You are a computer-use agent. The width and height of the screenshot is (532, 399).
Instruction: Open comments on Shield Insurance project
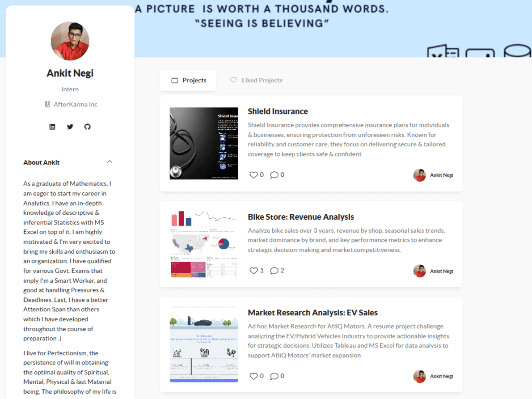click(x=274, y=175)
